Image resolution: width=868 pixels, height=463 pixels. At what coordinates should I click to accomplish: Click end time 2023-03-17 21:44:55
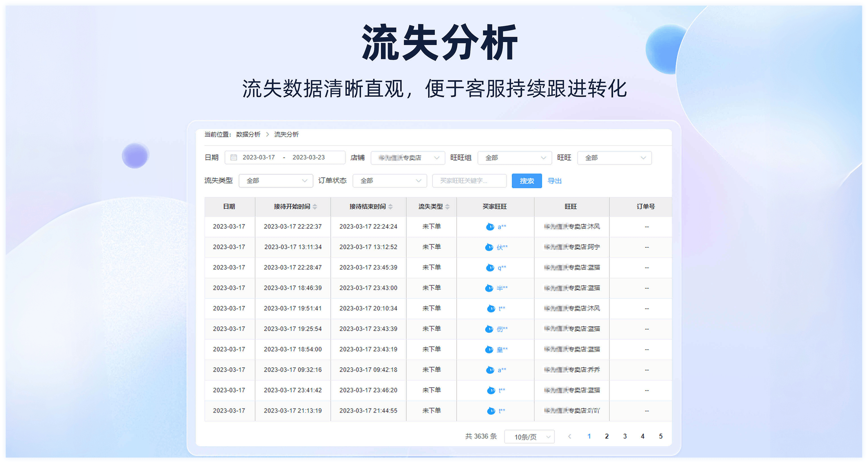[368, 411]
